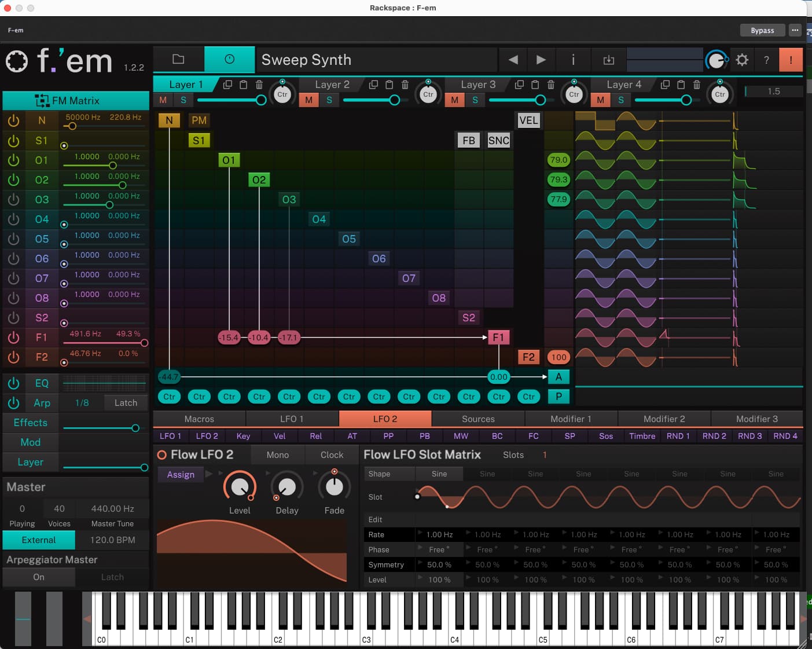812x649 pixels.
Task: Solo Layer 1 with S button
Action: [183, 100]
